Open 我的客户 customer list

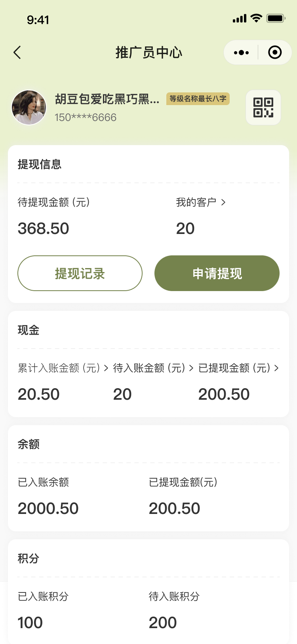click(x=201, y=202)
